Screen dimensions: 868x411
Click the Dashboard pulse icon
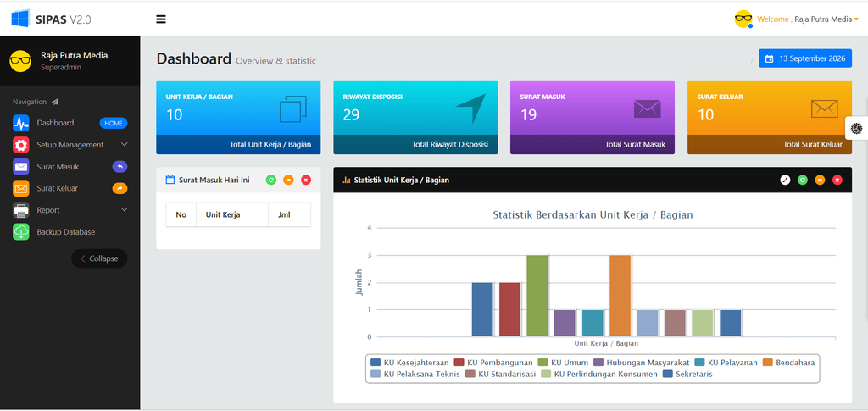point(21,123)
